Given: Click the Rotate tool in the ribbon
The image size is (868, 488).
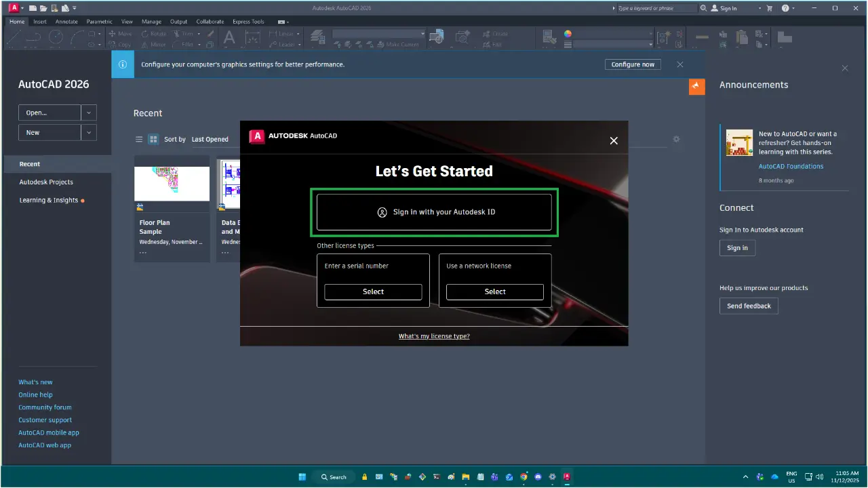Looking at the screenshot, I should click(154, 34).
